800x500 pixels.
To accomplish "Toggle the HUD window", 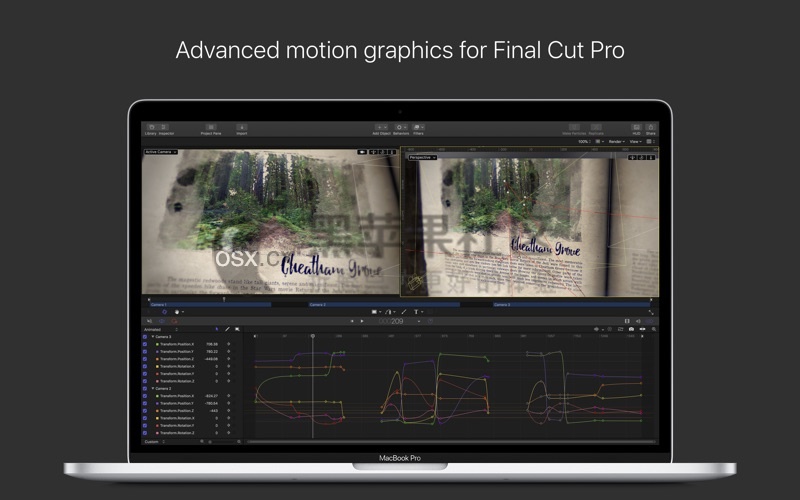I will pyautogui.click(x=636, y=127).
